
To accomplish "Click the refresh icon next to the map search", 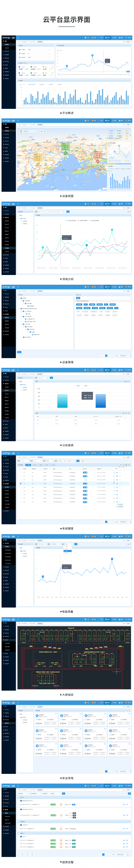I will point(44,131).
